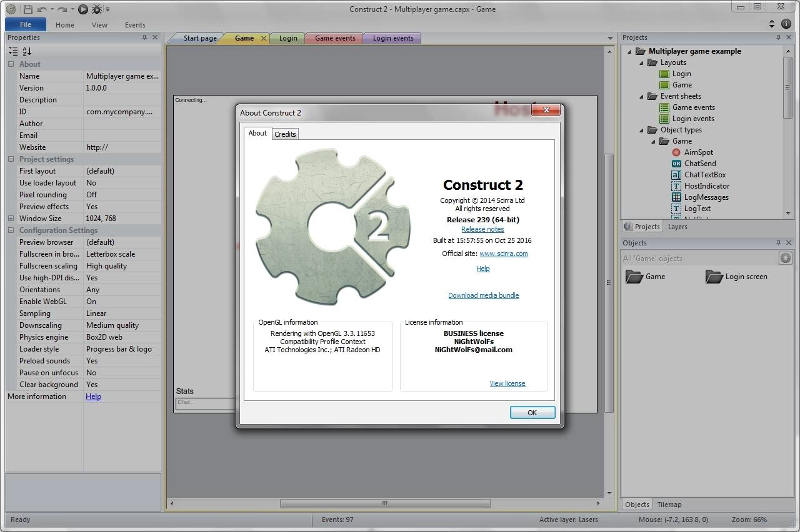Select the AimSpot object in Projects tree
This screenshot has height=532, width=800.
pyautogui.click(x=698, y=152)
